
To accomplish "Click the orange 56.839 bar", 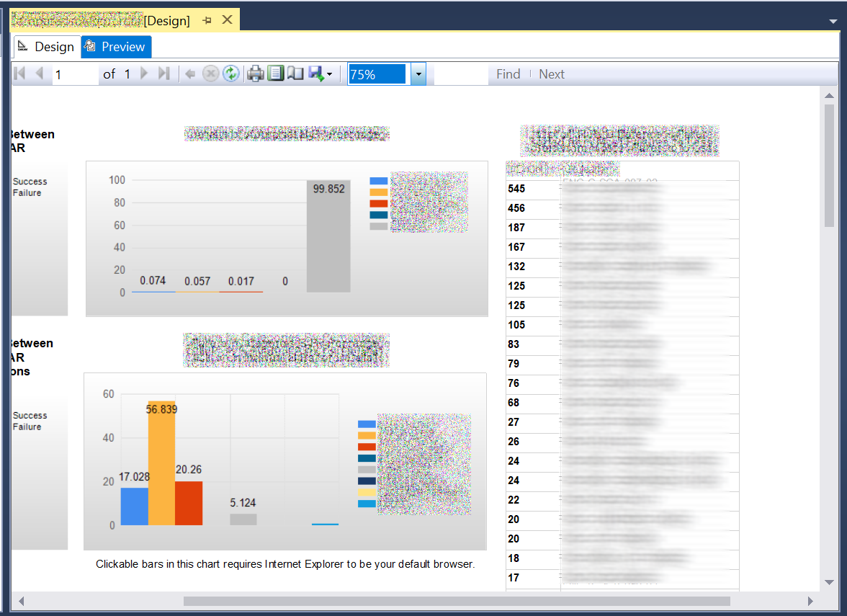I will [161, 464].
